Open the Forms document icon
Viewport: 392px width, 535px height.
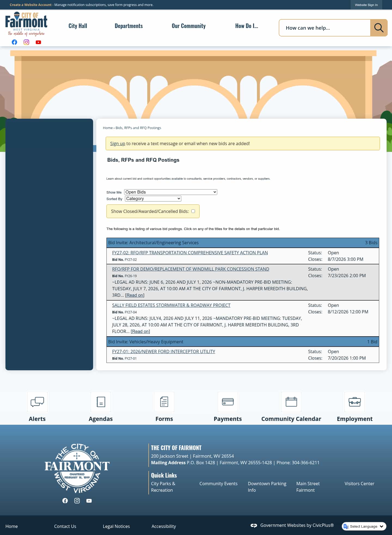(164, 402)
